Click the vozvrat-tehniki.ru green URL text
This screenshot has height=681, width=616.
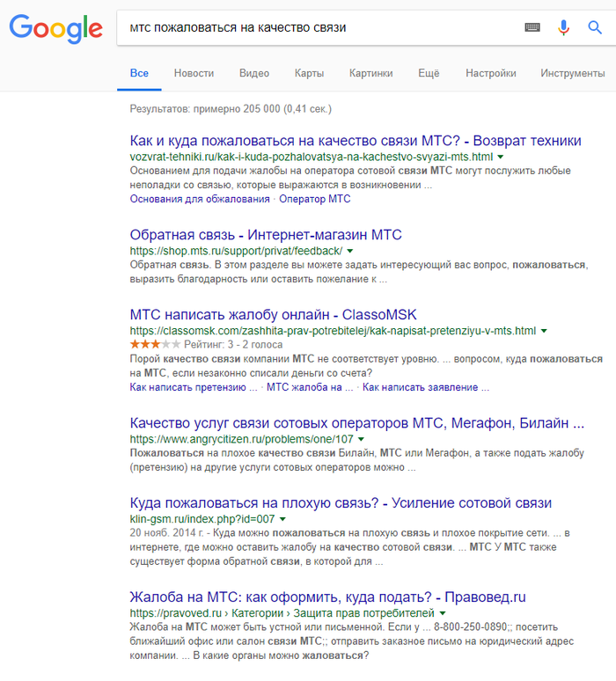pyautogui.click(x=312, y=157)
